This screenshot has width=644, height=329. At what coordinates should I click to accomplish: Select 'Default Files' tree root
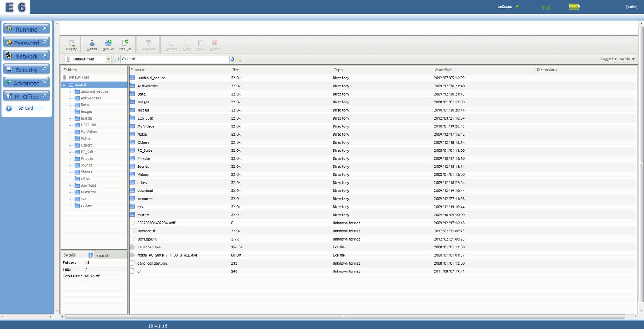(x=79, y=77)
